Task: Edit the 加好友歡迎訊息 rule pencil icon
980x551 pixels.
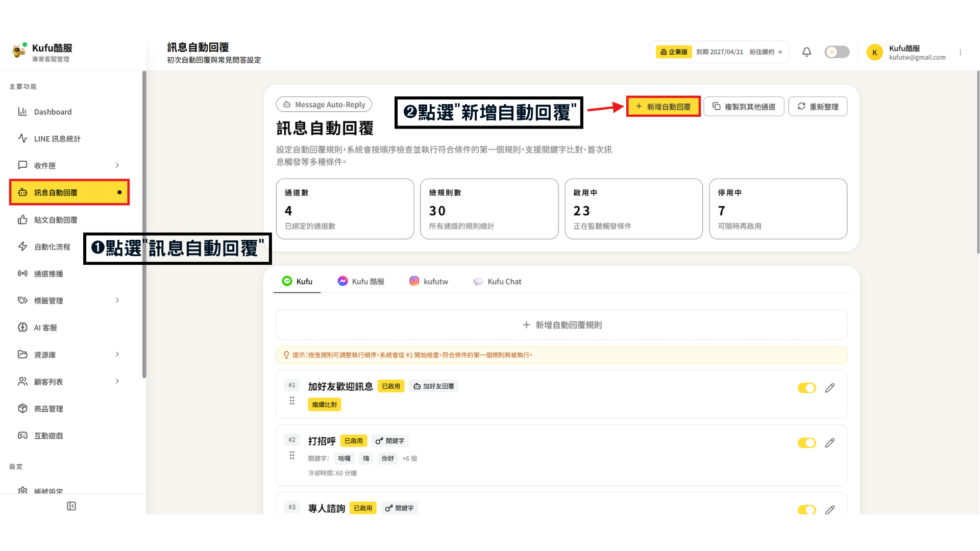Action: click(x=830, y=388)
